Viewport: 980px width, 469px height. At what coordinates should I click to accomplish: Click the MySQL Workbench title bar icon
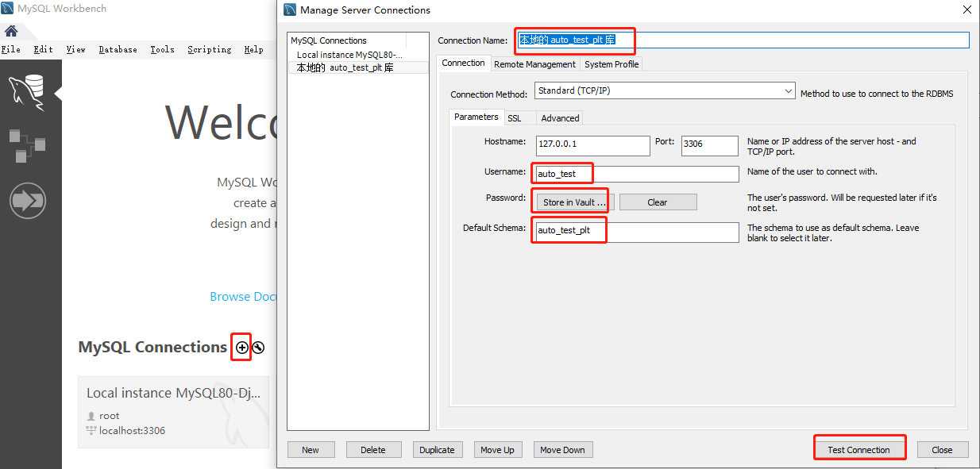click(x=7, y=9)
